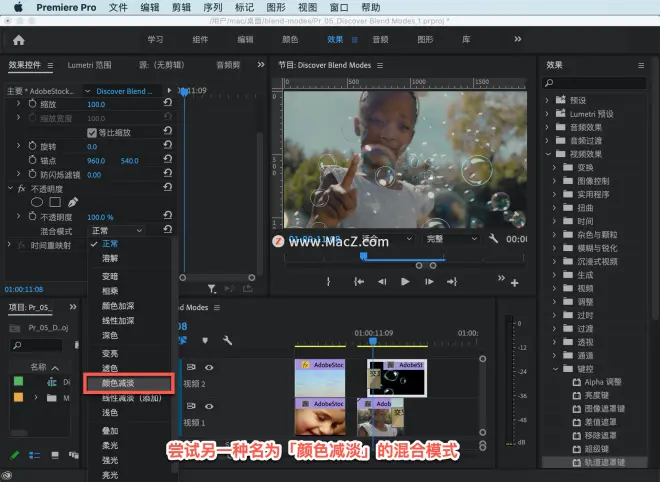The height and width of the screenshot is (482, 660).
Task: Click the timeline playhead at 01:00:11:09
Action: click(x=373, y=341)
